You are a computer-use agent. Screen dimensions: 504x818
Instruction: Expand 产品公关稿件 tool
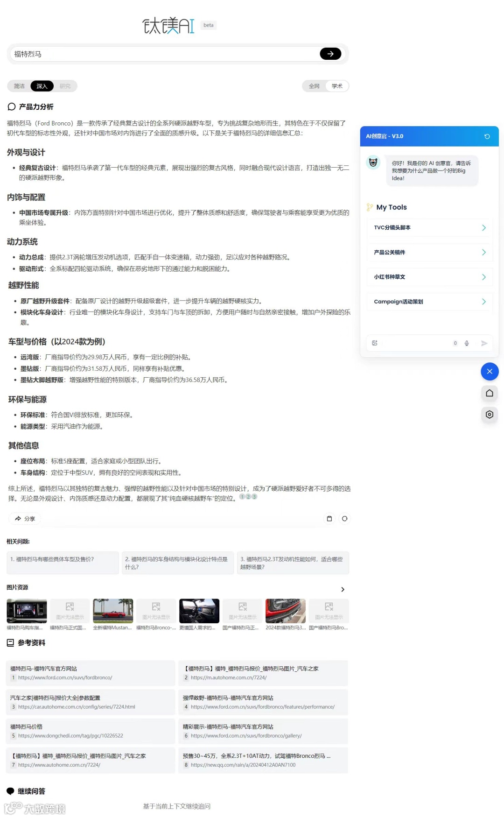[x=429, y=253]
